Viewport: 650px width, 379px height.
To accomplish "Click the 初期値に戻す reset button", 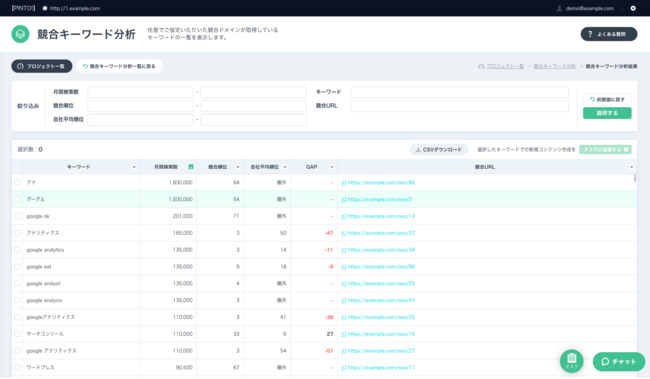I will point(607,100).
